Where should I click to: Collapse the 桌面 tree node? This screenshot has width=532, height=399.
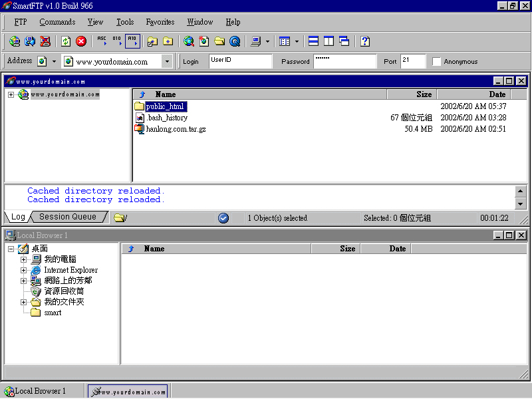tap(11, 249)
